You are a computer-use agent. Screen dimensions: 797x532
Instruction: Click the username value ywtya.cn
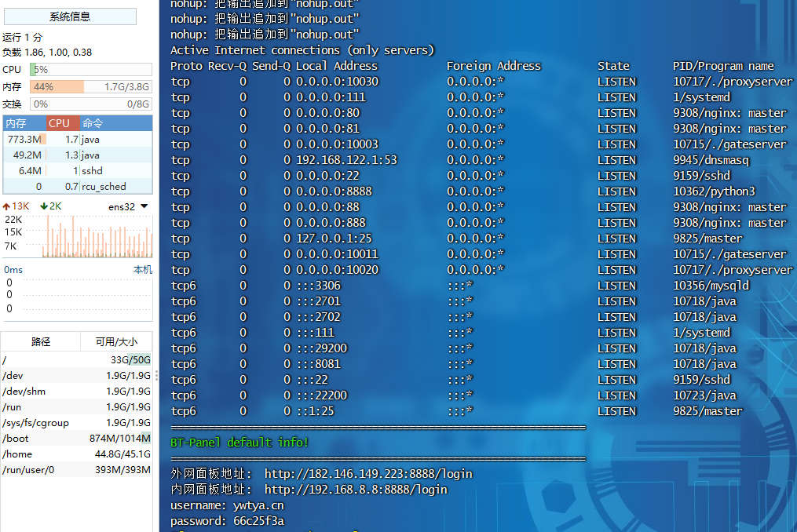(x=258, y=505)
